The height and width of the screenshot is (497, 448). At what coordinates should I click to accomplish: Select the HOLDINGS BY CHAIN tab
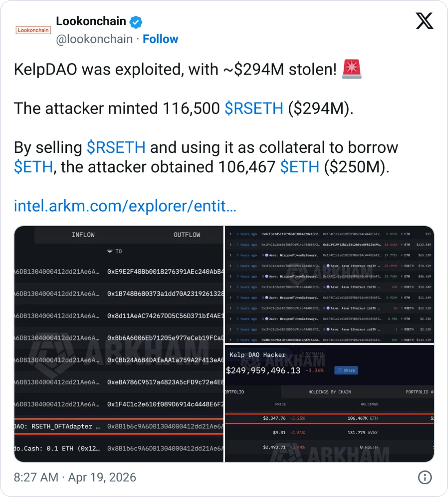329,392
